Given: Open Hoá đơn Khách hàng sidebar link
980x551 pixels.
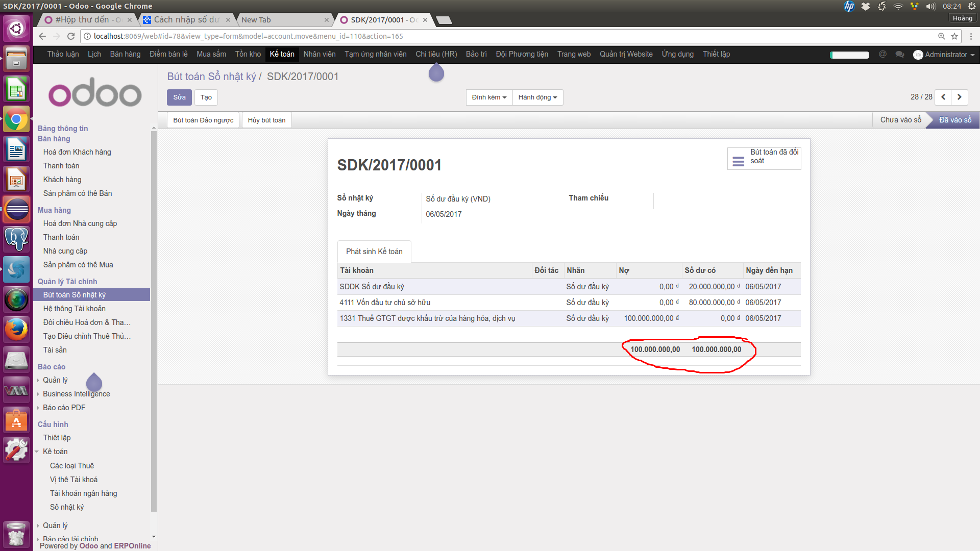Looking at the screenshot, I should coord(77,152).
